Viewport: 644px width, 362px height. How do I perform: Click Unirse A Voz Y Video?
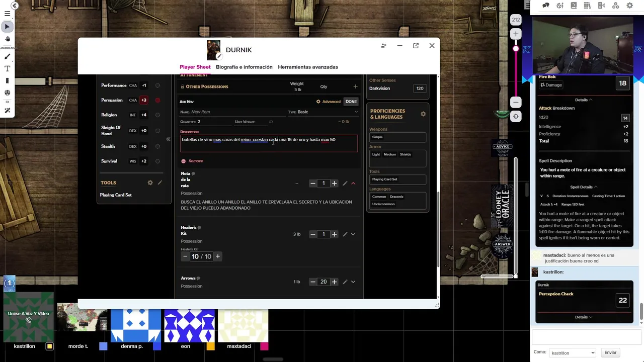click(28, 316)
